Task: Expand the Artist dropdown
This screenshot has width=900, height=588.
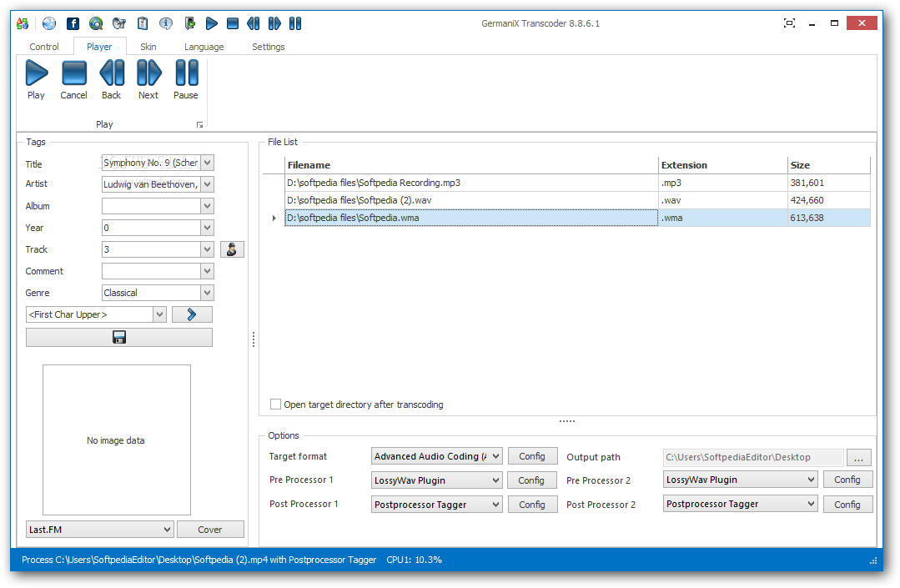Action: (208, 184)
